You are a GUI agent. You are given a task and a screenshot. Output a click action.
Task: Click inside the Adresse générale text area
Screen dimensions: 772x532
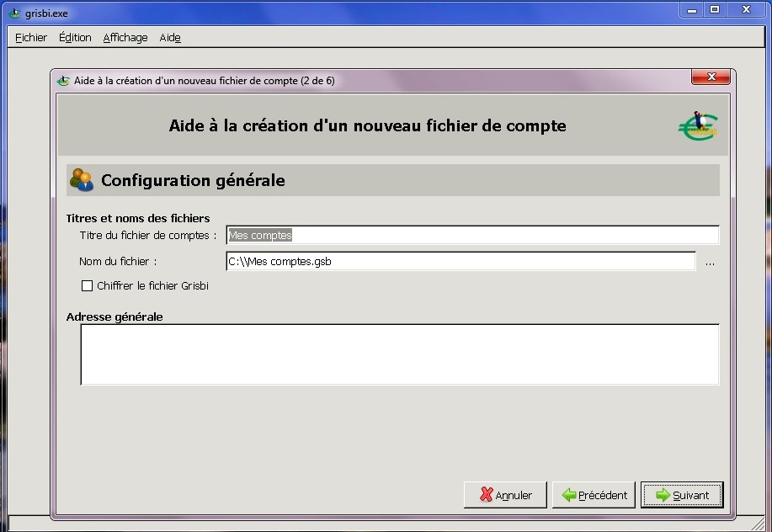[x=400, y=354]
